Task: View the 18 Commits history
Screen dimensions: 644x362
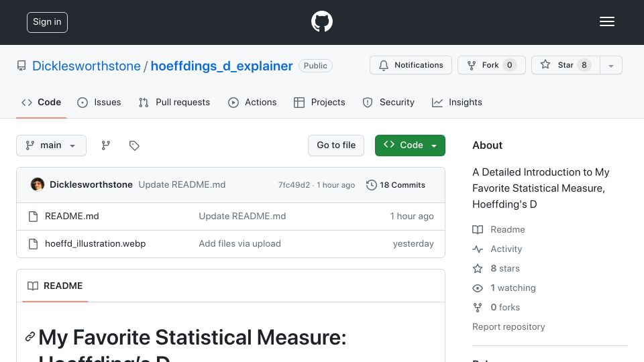Action: [396, 185]
